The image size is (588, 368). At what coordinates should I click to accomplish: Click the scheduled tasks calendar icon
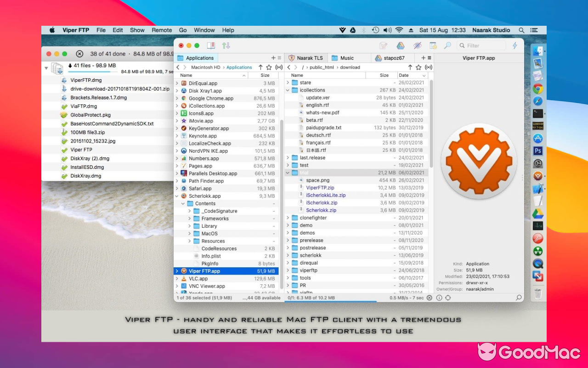[x=432, y=46]
